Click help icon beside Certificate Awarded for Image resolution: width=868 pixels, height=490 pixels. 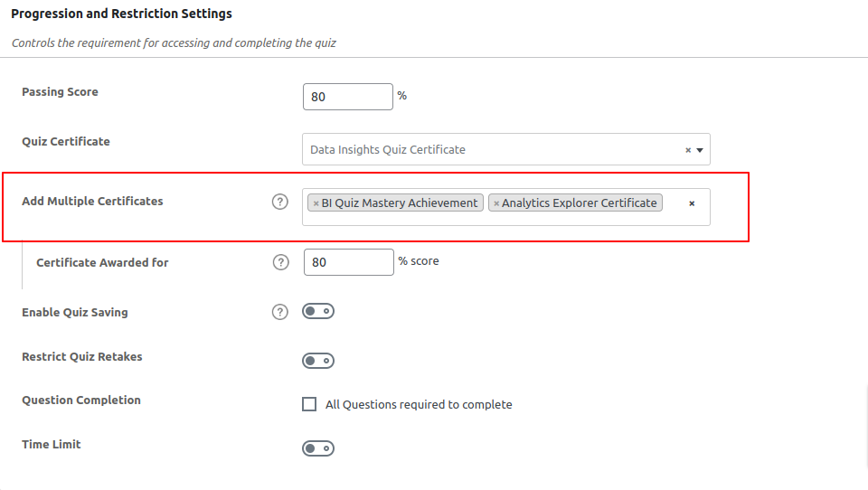click(280, 262)
